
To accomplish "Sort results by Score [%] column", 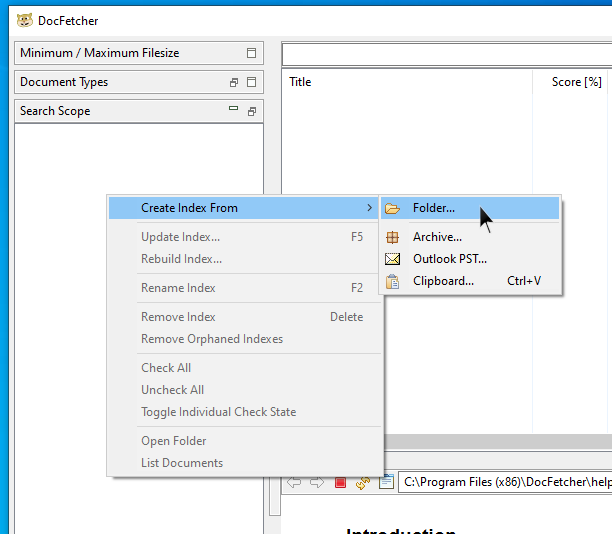I will (570, 82).
